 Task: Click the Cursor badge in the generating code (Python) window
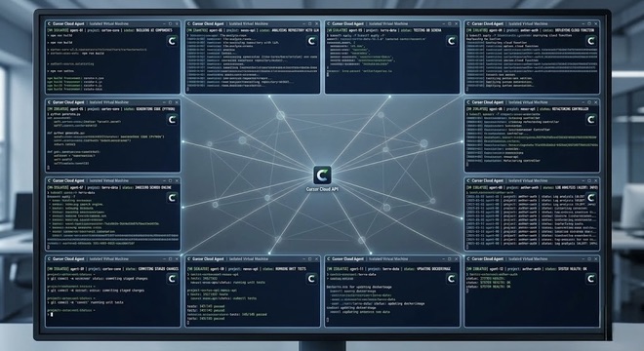click(172, 120)
